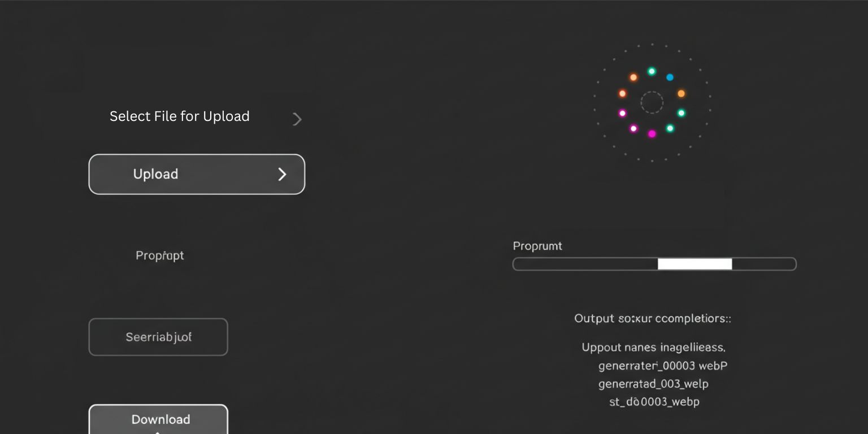This screenshot has height=434, width=868.
Task: Click the pink dot at the bottom of the spinner
Action: click(x=652, y=134)
